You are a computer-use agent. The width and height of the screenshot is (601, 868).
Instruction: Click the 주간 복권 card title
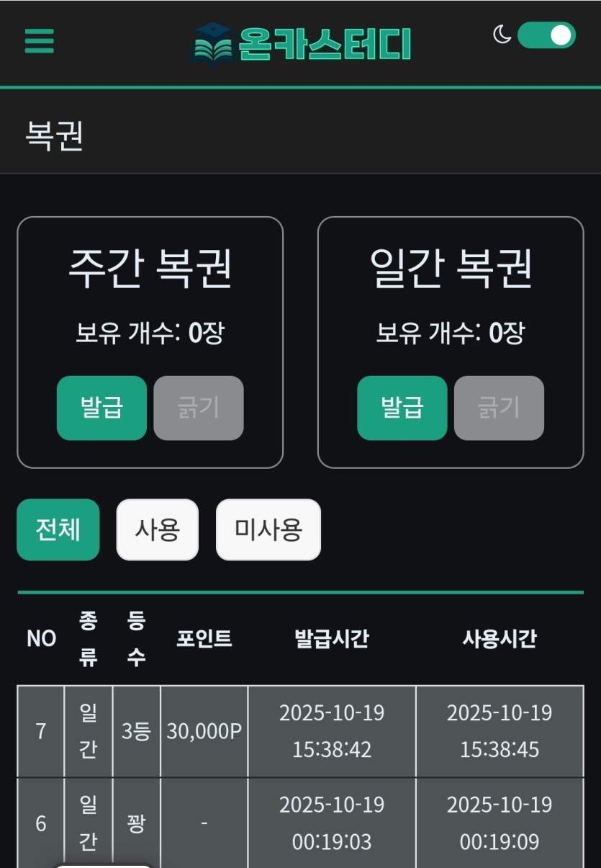coord(150,268)
